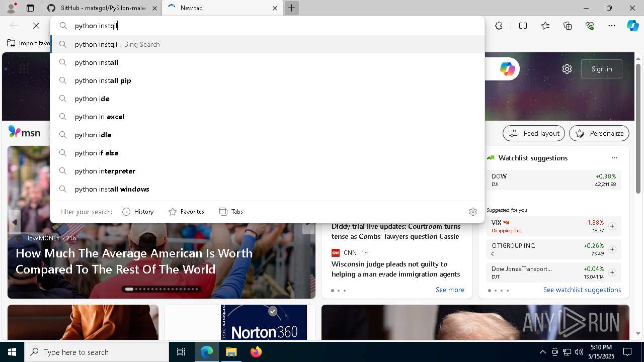Add CITIGROUP INC. to watchlist
This screenshot has width=644, height=362.
tap(612, 249)
